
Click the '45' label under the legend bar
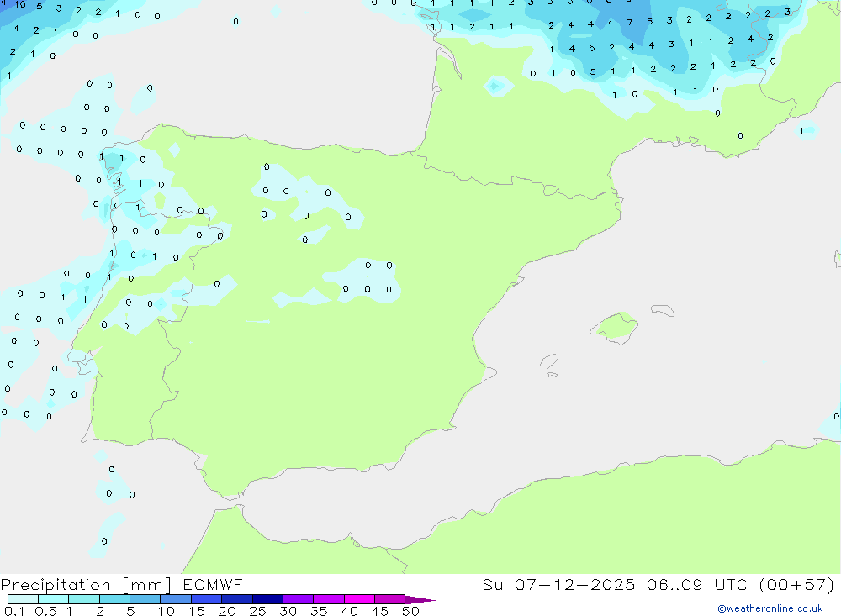380,611
